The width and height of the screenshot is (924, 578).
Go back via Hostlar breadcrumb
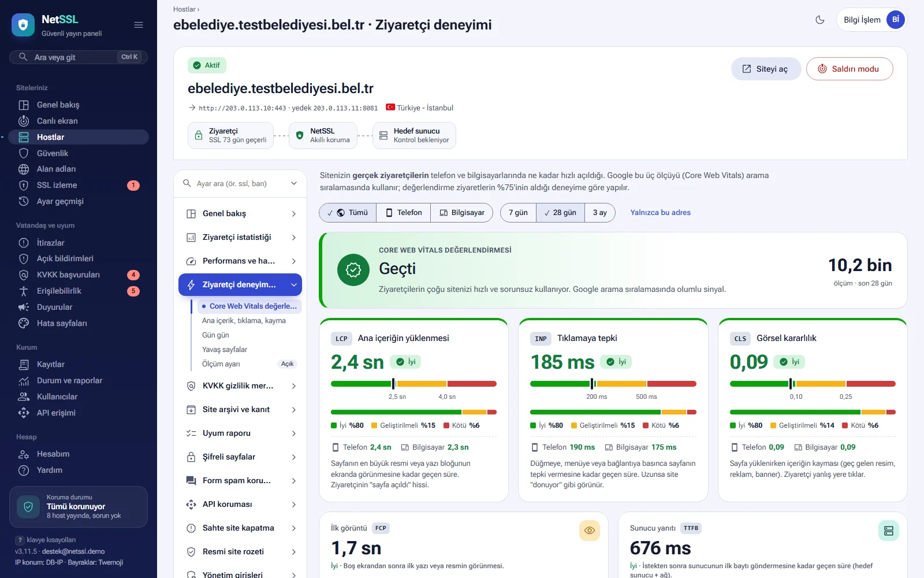[184, 9]
